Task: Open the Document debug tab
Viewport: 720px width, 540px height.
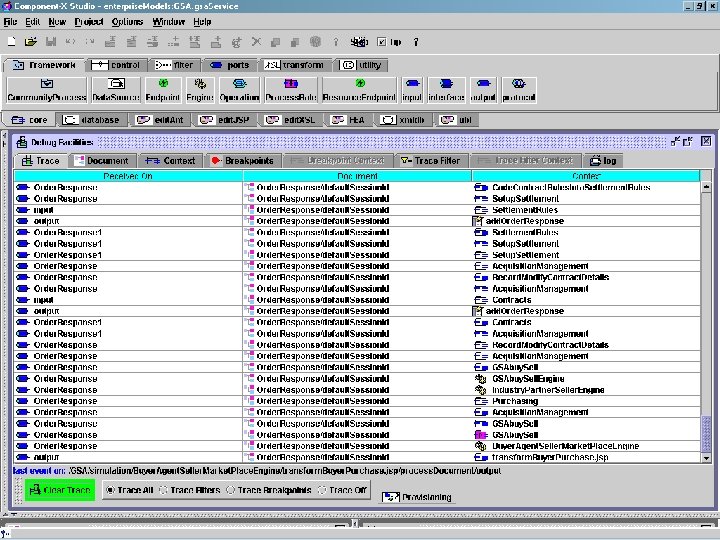Action: click(102, 161)
